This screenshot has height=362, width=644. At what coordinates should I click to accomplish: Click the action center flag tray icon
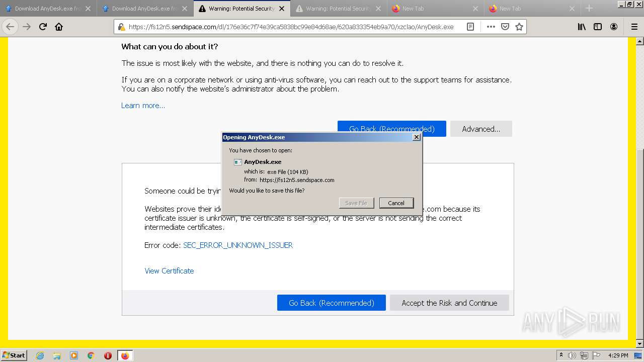pyautogui.click(x=596, y=355)
